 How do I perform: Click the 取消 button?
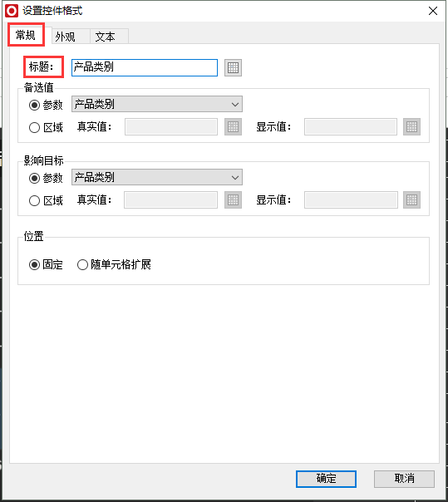tap(404, 479)
